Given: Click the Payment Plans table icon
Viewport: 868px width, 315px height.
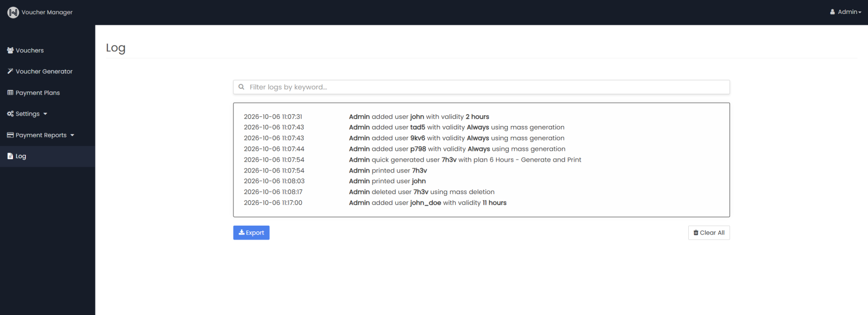Looking at the screenshot, I should 10,93.
